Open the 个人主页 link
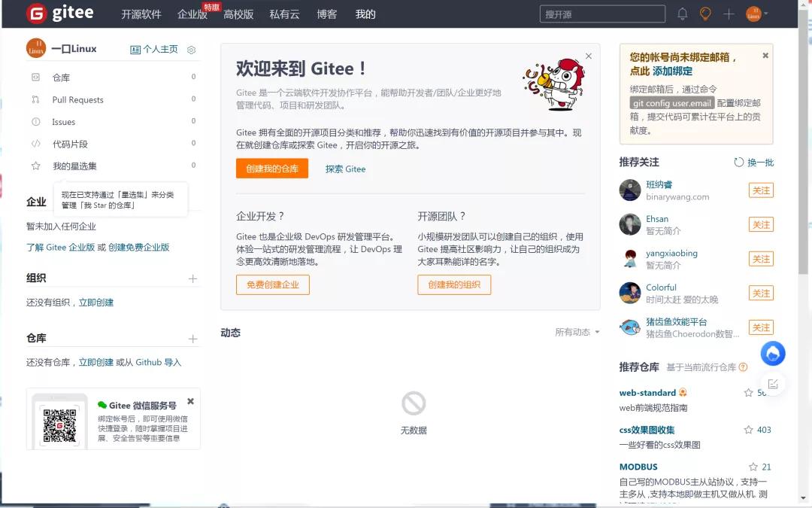This screenshot has height=508, width=812. [x=154, y=49]
